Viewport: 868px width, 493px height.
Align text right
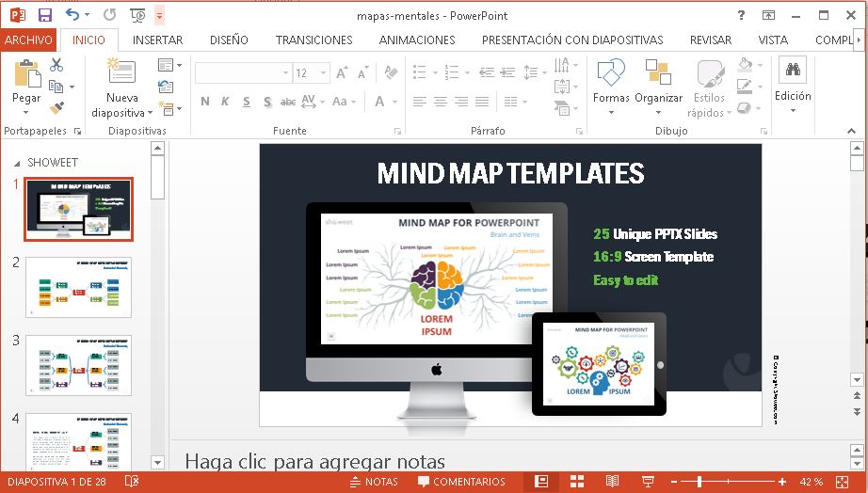[461, 102]
